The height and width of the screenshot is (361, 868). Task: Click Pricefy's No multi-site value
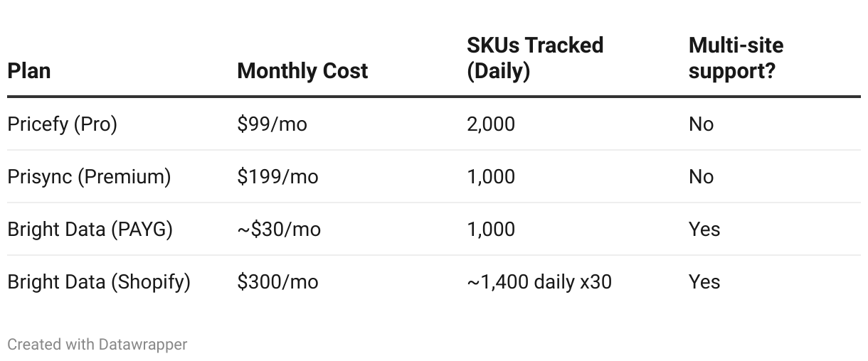[x=701, y=124]
